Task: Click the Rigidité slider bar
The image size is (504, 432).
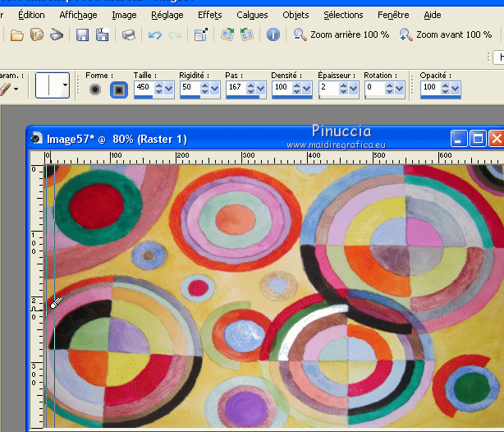Action: coord(198,97)
